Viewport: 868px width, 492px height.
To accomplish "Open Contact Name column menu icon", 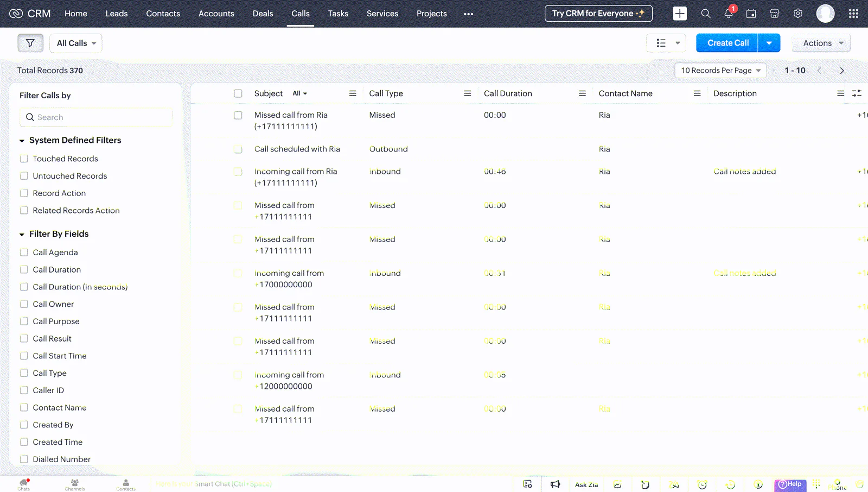I will pos(697,93).
